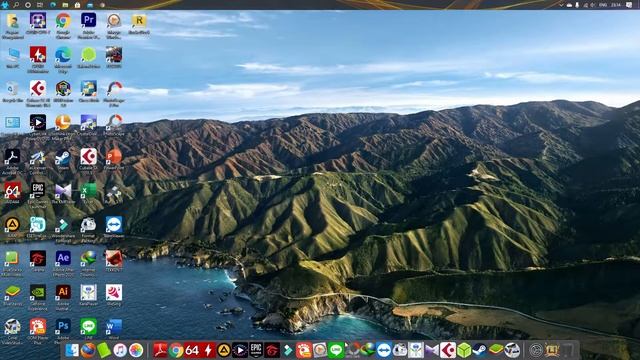Viewport: 640px width, 360px height.
Task: Open Google Chrome shortcut on the desktop
Action: click(63, 20)
